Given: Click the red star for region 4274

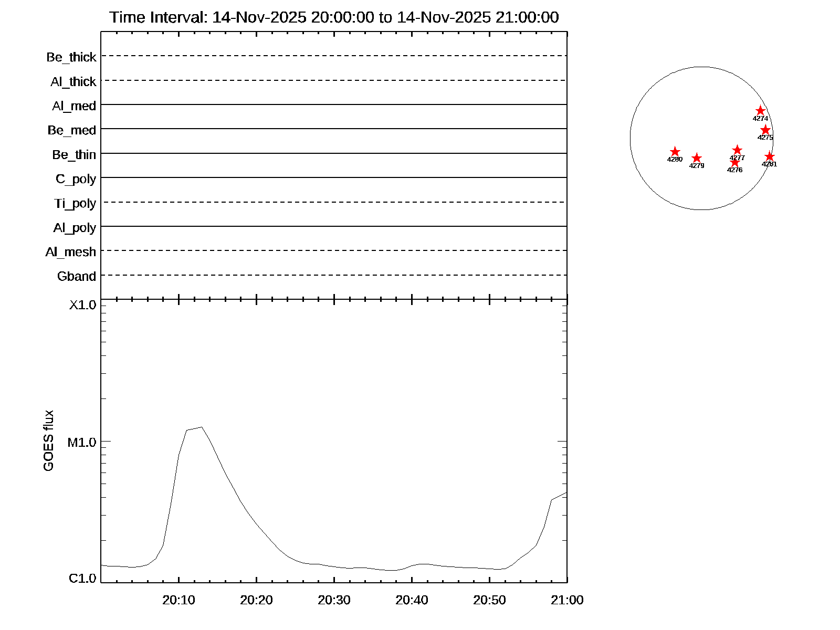Looking at the screenshot, I should click(760, 111).
